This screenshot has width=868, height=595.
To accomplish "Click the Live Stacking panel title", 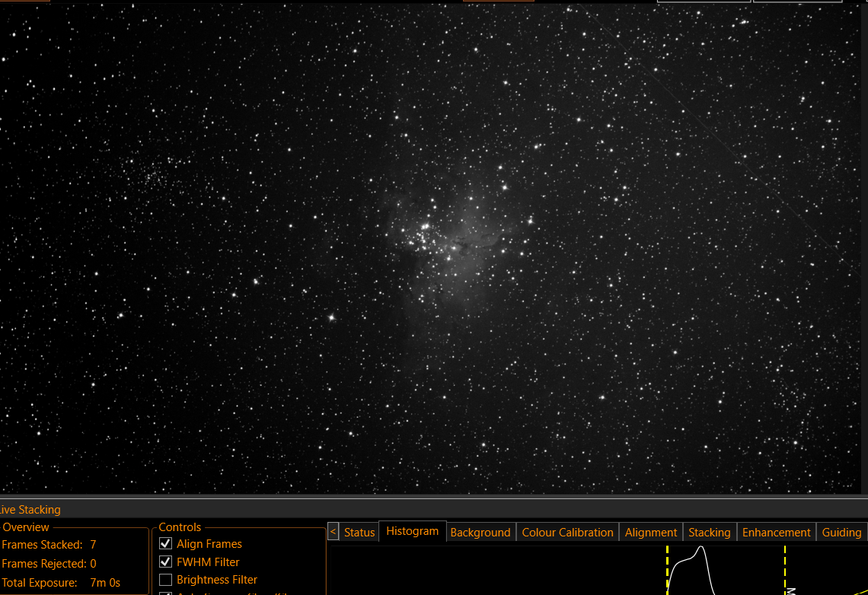I will 30,509.
